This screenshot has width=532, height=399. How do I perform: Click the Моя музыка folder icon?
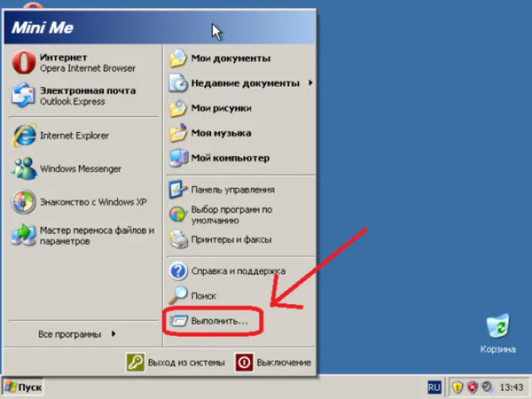point(178,133)
